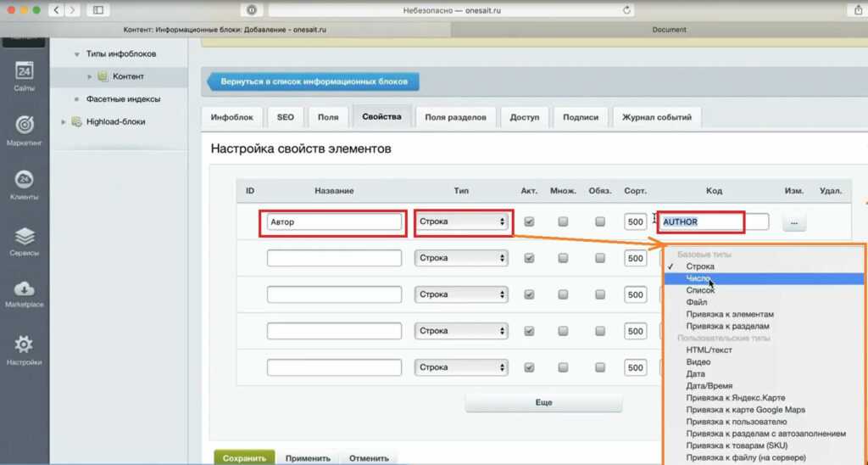This screenshot has width=868, height=465.
Task: Open Тип dropdown in fourth property row
Action: coord(461,331)
